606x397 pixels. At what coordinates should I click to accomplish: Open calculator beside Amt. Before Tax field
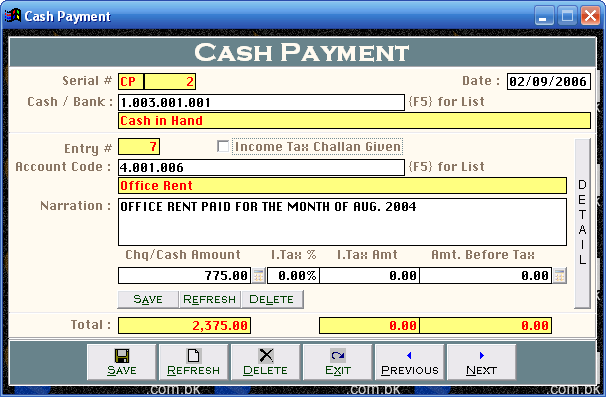[560, 276]
